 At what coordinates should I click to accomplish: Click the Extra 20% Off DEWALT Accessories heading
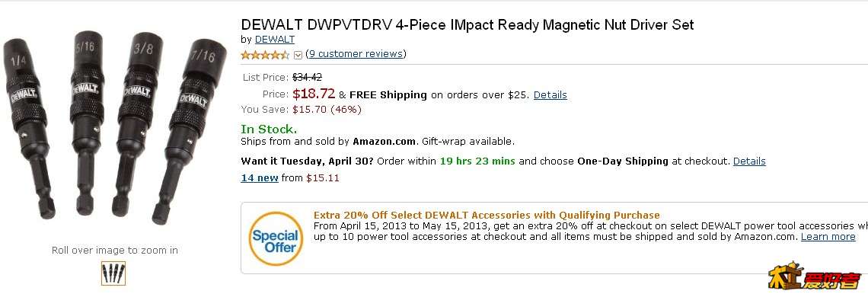(487, 215)
